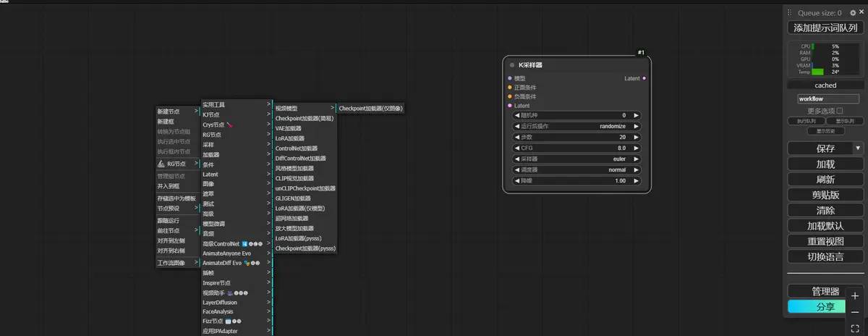Select Checkpoint加载器(仅图像) item

[x=370, y=108]
